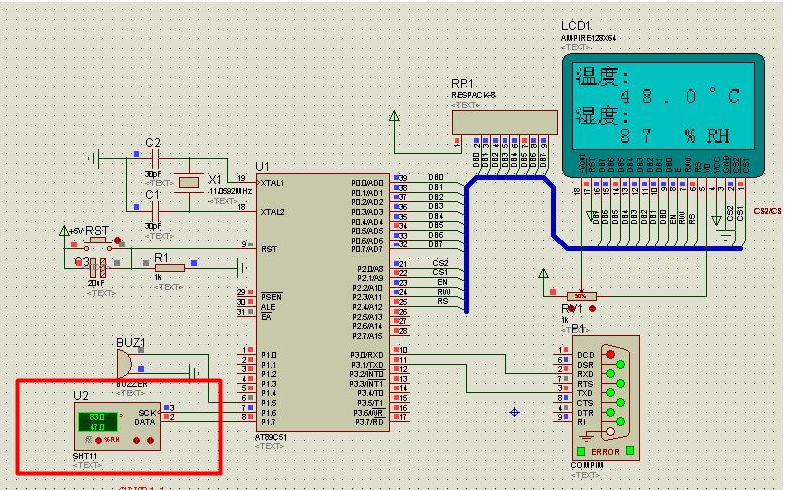Click the 'P3.0/RXD' pin name
This screenshot has width=785, height=490.
tap(367, 355)
